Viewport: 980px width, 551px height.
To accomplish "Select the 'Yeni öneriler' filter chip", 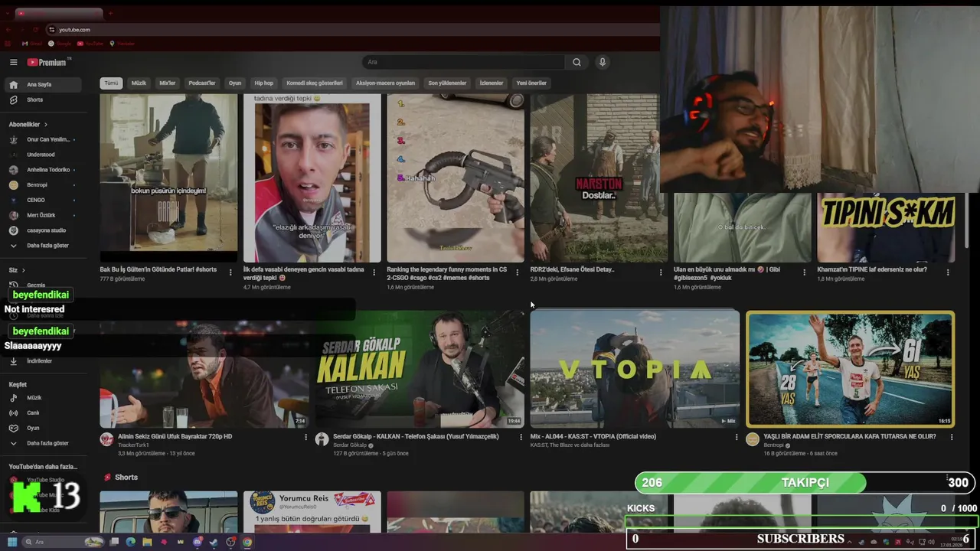I will click(531, 83).
